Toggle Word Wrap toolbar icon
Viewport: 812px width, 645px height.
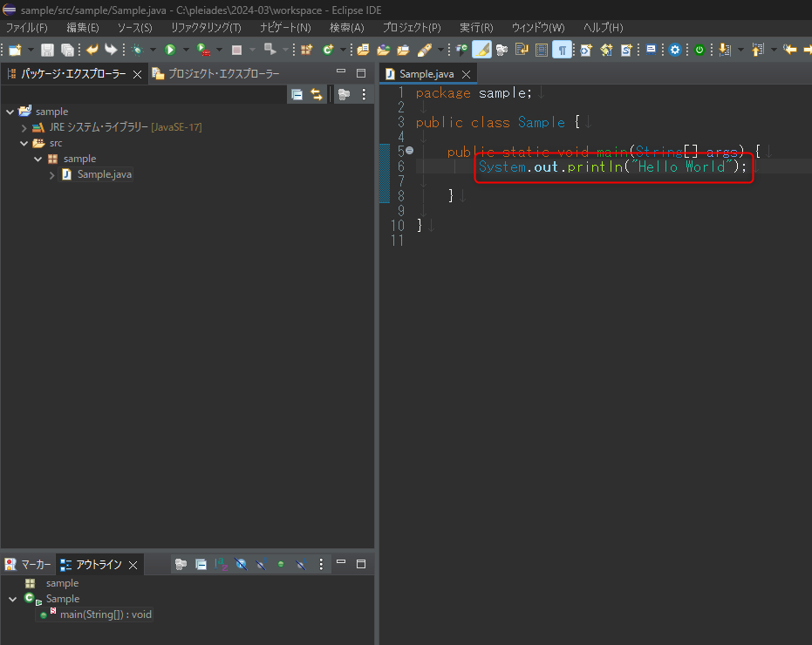coord(522,50)
